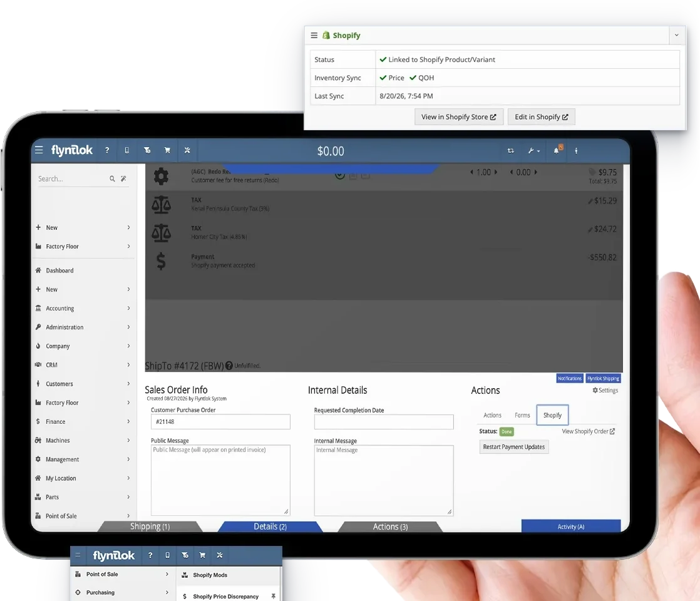Click the Notifications button
Image resolution: width=700 pixels, height=601 pixels.
570,378
